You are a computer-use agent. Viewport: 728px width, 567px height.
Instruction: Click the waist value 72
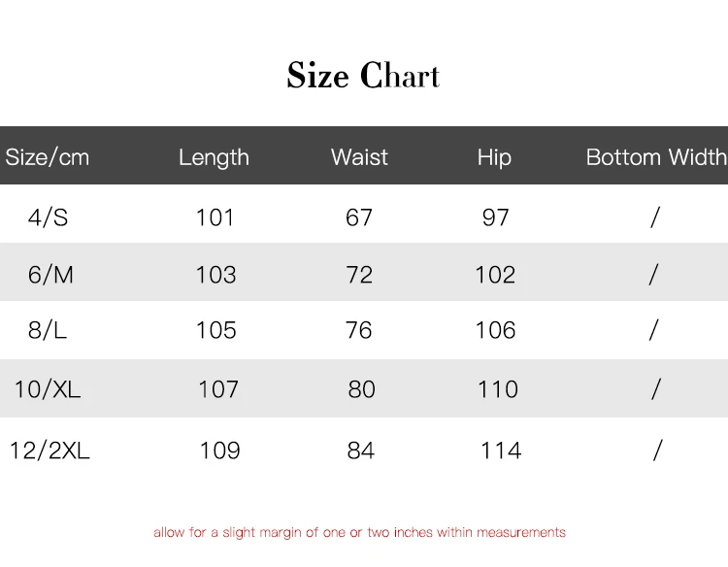coord(359,275)
